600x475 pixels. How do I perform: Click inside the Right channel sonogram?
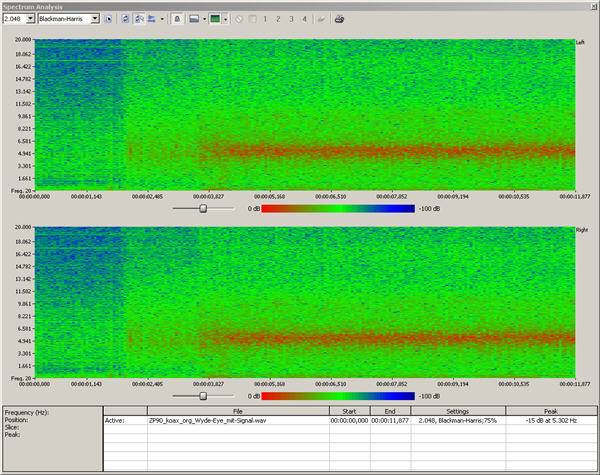pyautogui.click(x=305, y=302)
